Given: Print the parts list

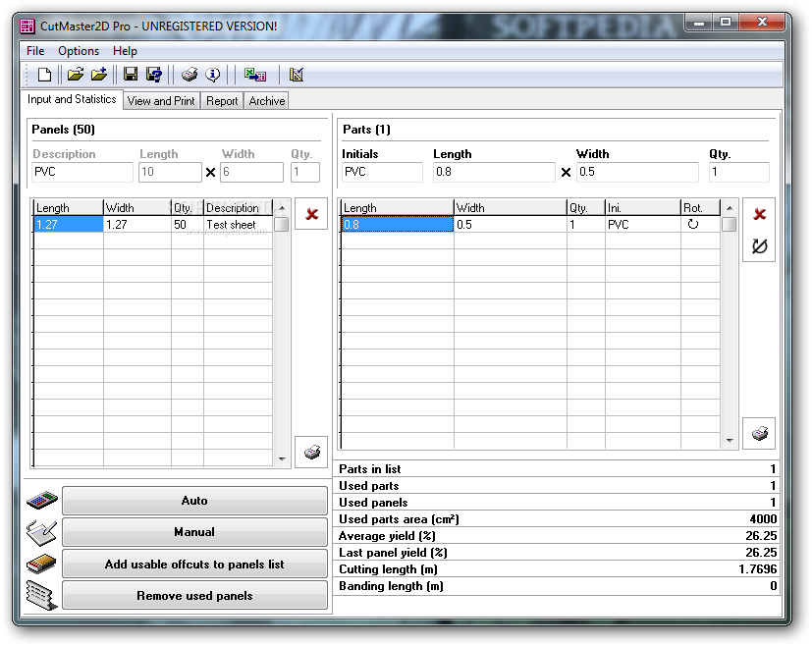Looking at the screenshot, I should (759, 433).
